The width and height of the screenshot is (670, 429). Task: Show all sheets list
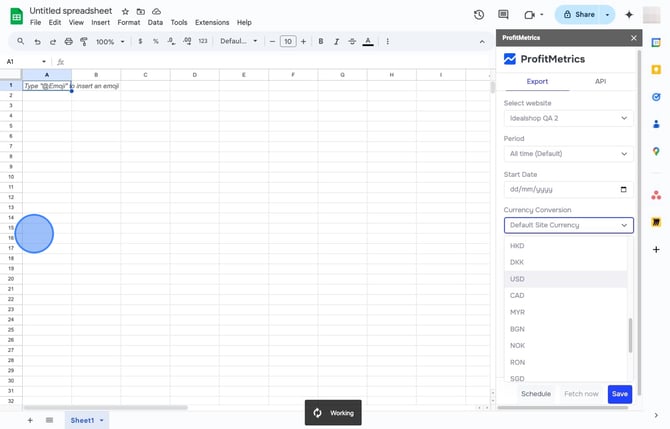pyautogui.click(x=50, y=420)
